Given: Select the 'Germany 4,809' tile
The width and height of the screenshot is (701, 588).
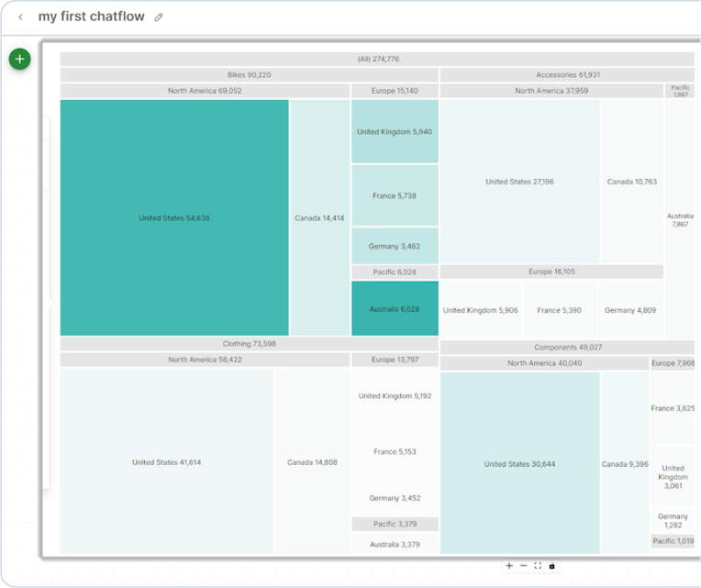Looking at the screenshot, I should [x=630, y=310].
